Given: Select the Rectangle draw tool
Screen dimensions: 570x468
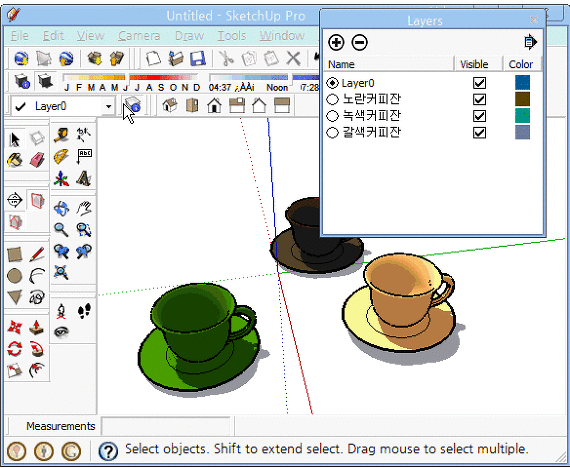Looking at the screenshot, I should click(x=15, y=255).
